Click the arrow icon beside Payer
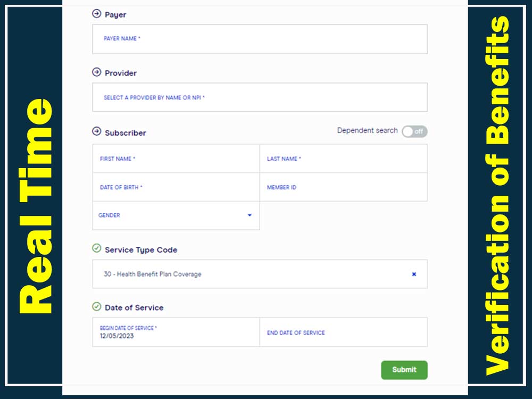This screenshot has height=399, width=532. (97, 14)
